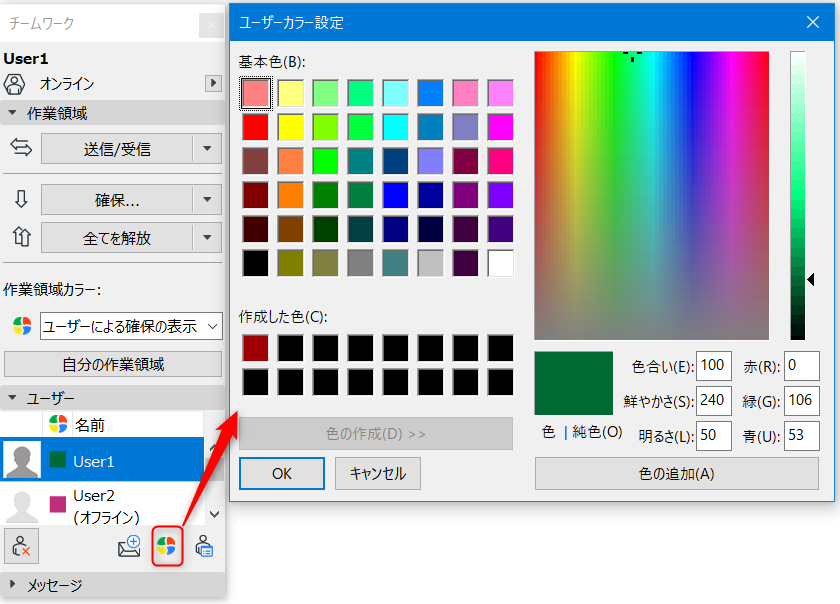Click the dark green color preview box
840x604 pixels.
pyautogui.click(x=574, y=383)
